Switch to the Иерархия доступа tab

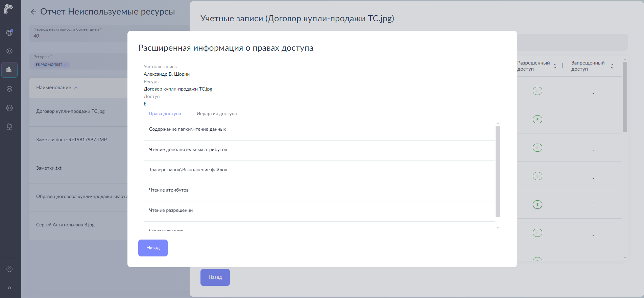pos(217,114)
